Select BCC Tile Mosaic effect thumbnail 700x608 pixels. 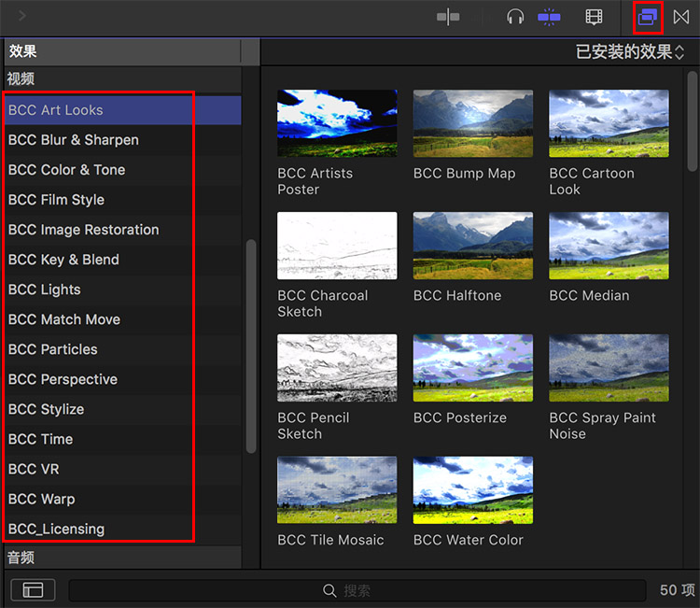coord(337,489)
